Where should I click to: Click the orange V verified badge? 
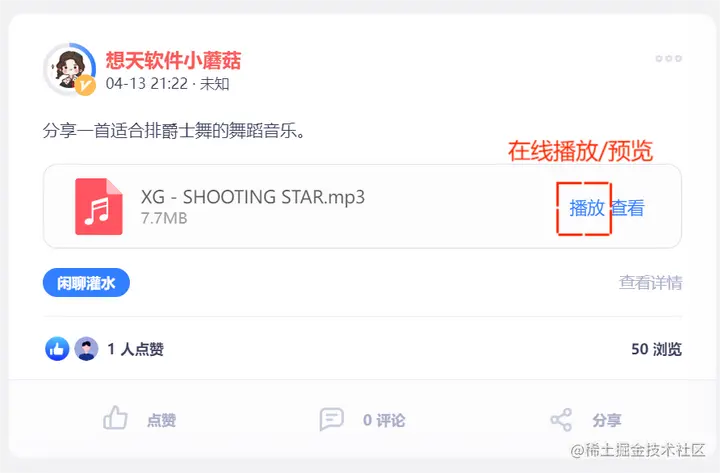pos(85,86)
